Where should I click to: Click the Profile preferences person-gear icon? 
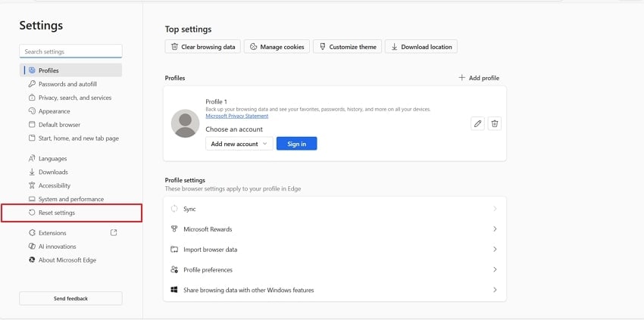(174, 269)
